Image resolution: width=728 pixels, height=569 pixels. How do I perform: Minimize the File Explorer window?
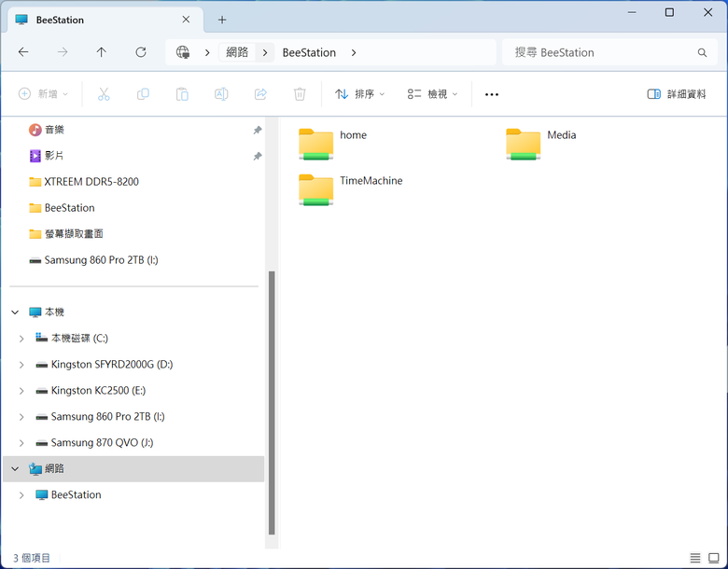coord(632,12)
